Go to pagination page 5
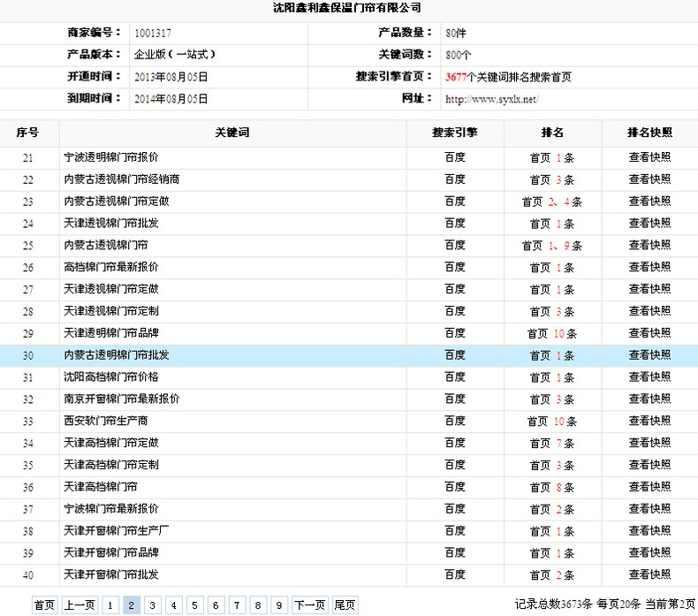Image resolution: width=698 pixels, height=616 pixels. (194, 605)
